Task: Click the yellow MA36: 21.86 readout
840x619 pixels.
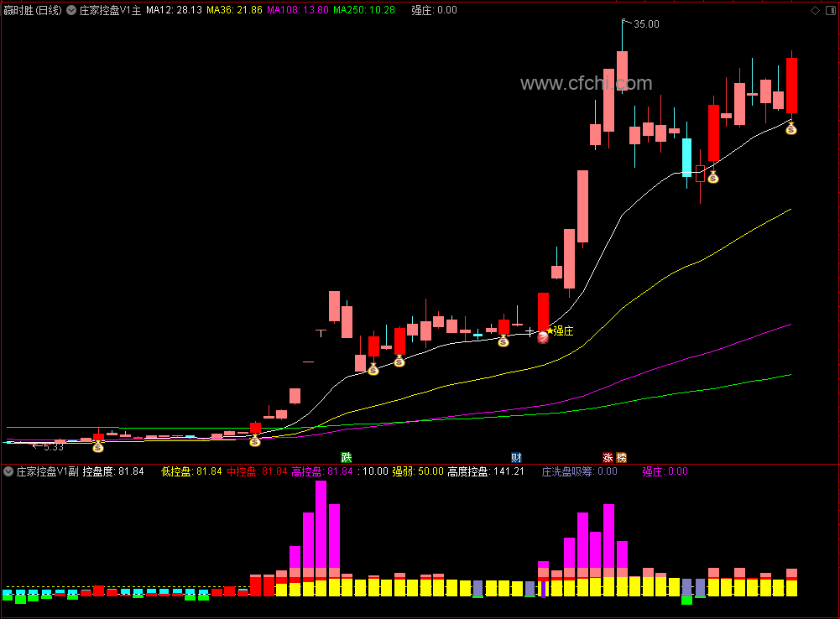Action: 235,10
